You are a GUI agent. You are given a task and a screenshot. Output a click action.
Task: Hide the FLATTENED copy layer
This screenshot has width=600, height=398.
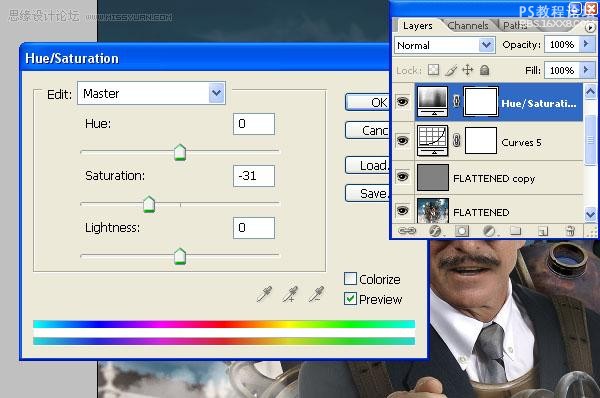pyautogui.click(x=403, y=177)
